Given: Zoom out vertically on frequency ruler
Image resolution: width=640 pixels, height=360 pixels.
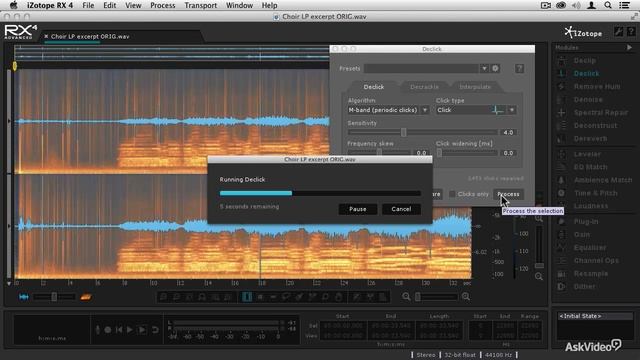Looking at the screenshot, I should [539, 276].
